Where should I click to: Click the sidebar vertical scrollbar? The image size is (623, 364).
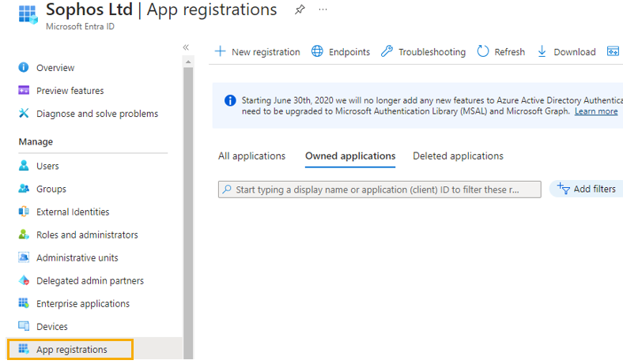tap(188, 197)
